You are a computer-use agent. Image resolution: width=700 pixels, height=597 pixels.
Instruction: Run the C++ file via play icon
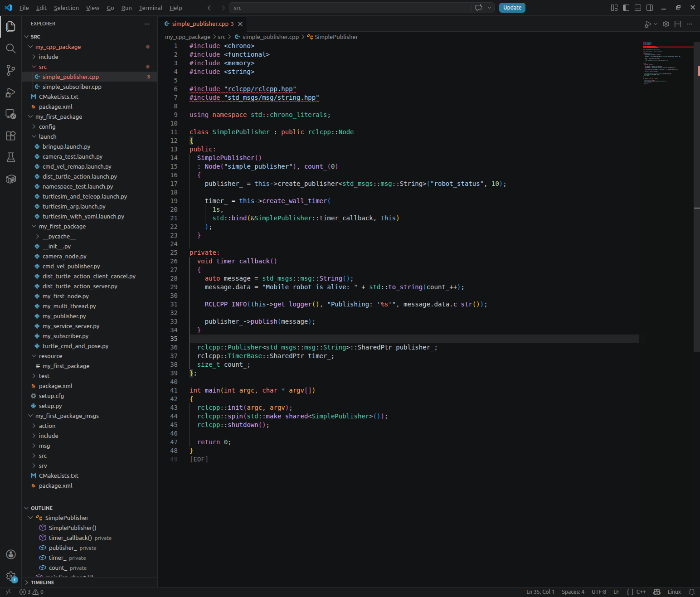[x=648, y=24]
